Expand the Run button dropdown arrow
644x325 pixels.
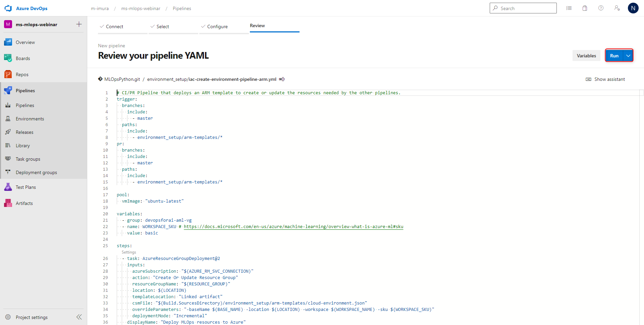[628, 56]
